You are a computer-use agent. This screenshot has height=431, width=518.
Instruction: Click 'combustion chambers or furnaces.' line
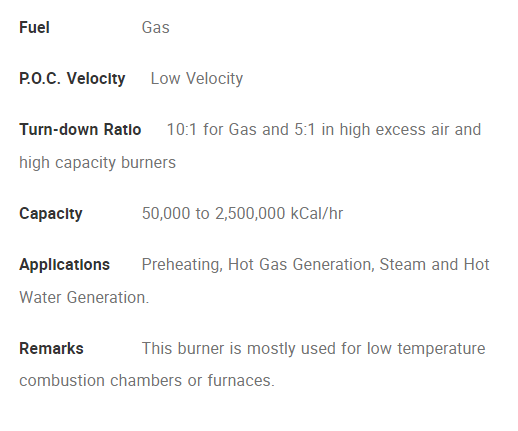click(x=147, y=380)
